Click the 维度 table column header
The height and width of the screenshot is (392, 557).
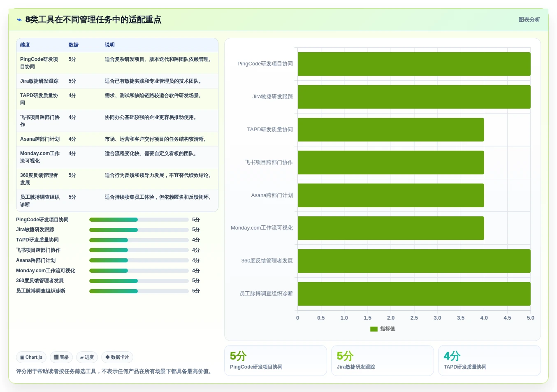25,45
